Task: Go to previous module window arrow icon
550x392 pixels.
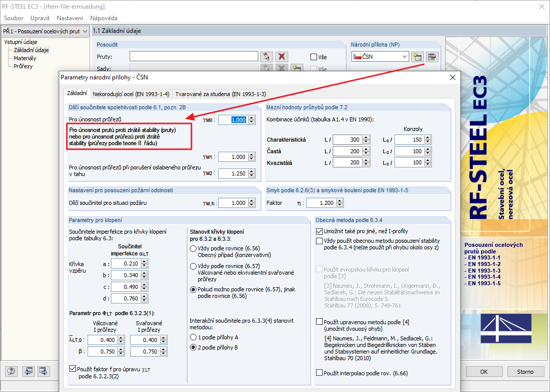Action: (28, 371)
